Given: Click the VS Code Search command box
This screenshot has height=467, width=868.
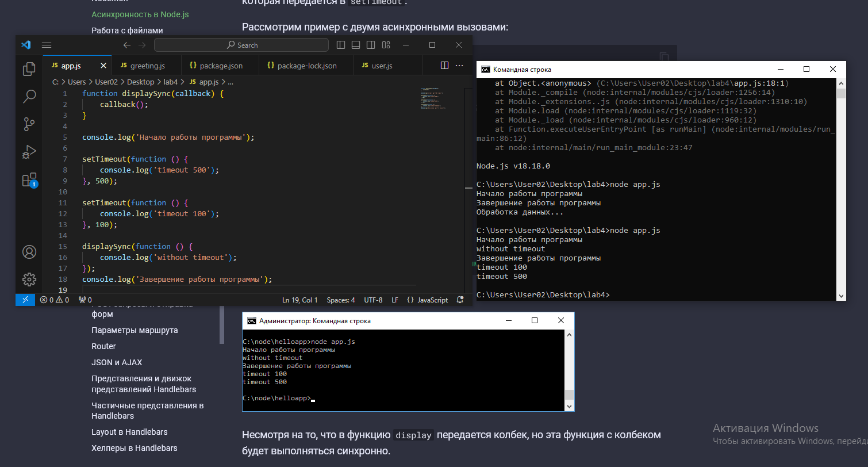Looking at the screenshot, I should click(x=241, y=45).
